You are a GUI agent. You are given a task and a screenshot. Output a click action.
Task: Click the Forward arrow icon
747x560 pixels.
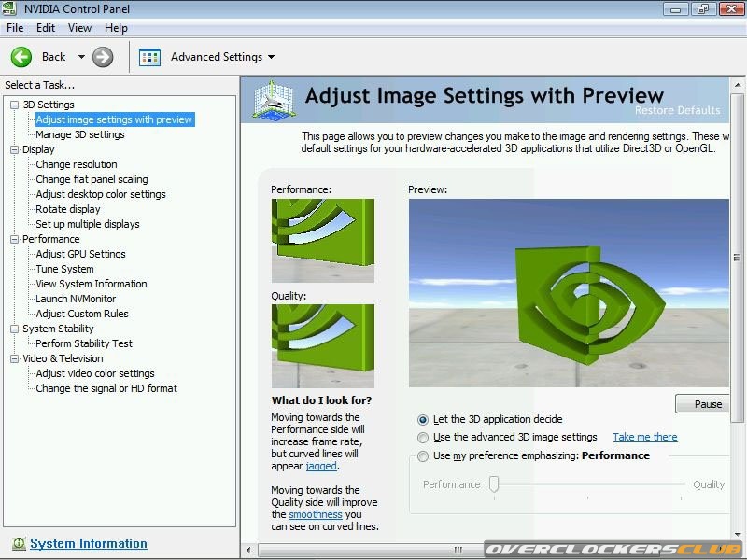coord(103,57)
